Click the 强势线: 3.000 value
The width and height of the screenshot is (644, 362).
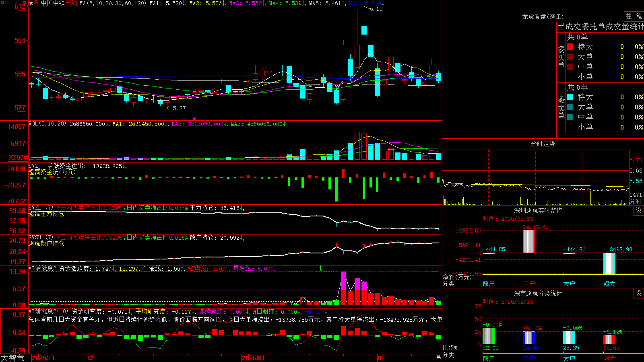pyautogui.click(x=209, y=269)
